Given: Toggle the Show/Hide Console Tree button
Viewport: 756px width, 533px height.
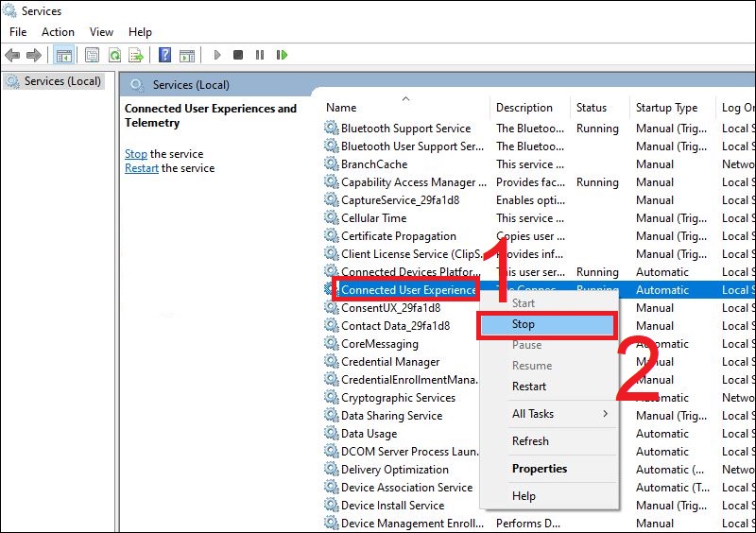Looking at the screenshot, I should (64, 55).
